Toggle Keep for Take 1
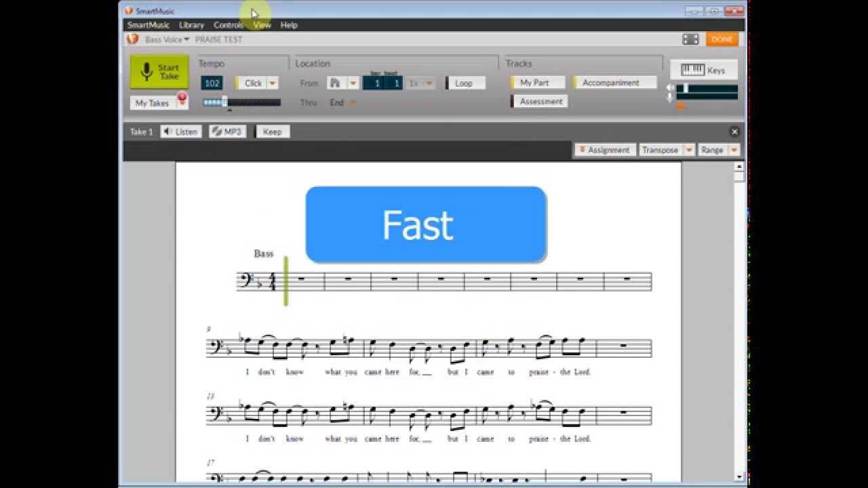Viewport: 868px width, 488px height. click(x=271, y=131)
